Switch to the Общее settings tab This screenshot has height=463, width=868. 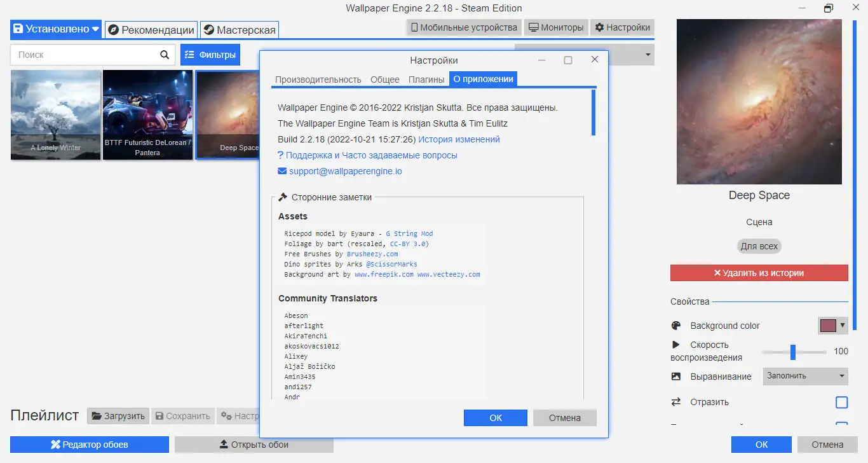[x=385, y=79]
